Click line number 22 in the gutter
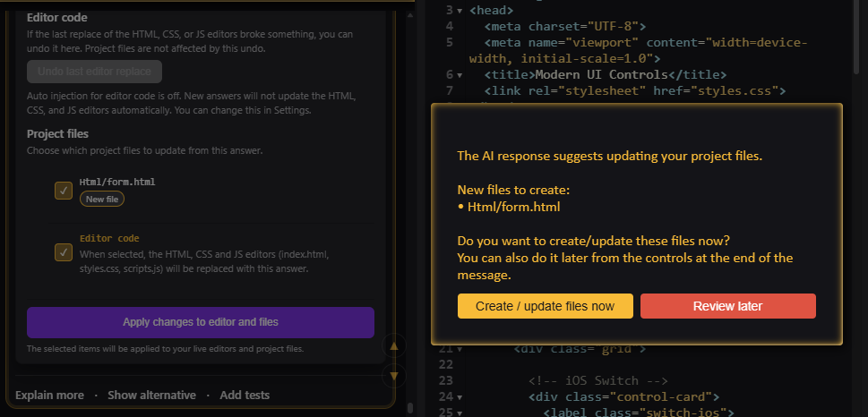 (x=445, y=364)
